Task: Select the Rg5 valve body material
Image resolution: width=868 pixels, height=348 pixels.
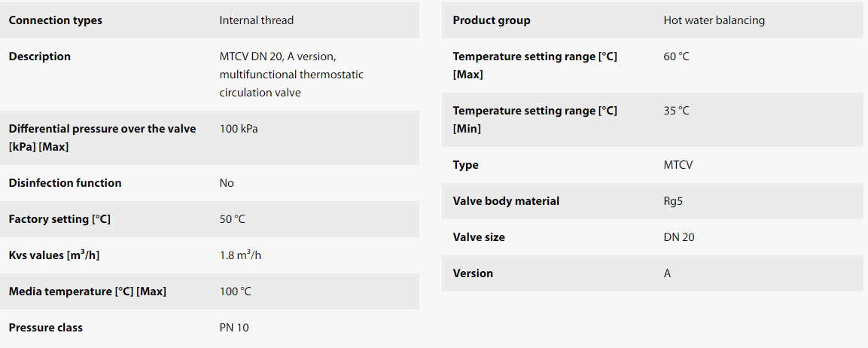Action: pyautogui.click(x=673, y=201)
